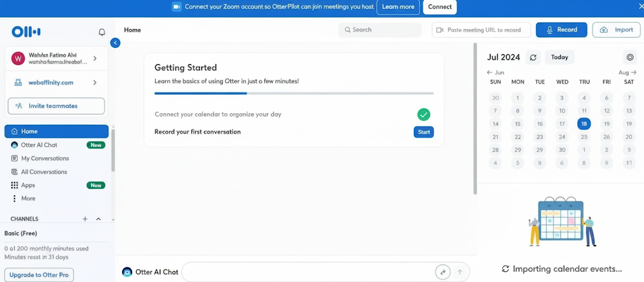
Task: Click the Today button
Action: [559, 57]
